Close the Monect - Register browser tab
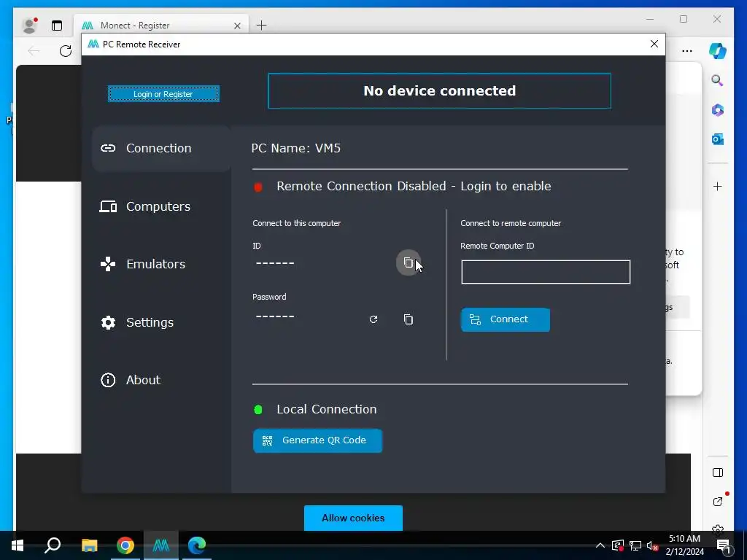Image resolution: width=747 pixels, height=560 pixels. tap(237, 26)
